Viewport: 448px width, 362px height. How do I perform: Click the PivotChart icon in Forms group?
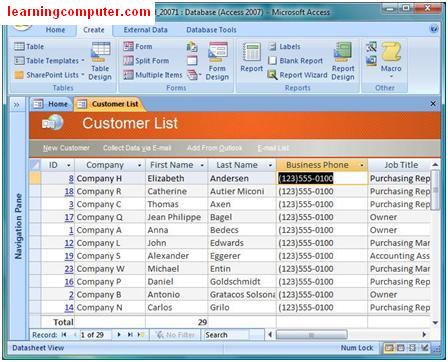pyautogui.click(x=192, y=46)
